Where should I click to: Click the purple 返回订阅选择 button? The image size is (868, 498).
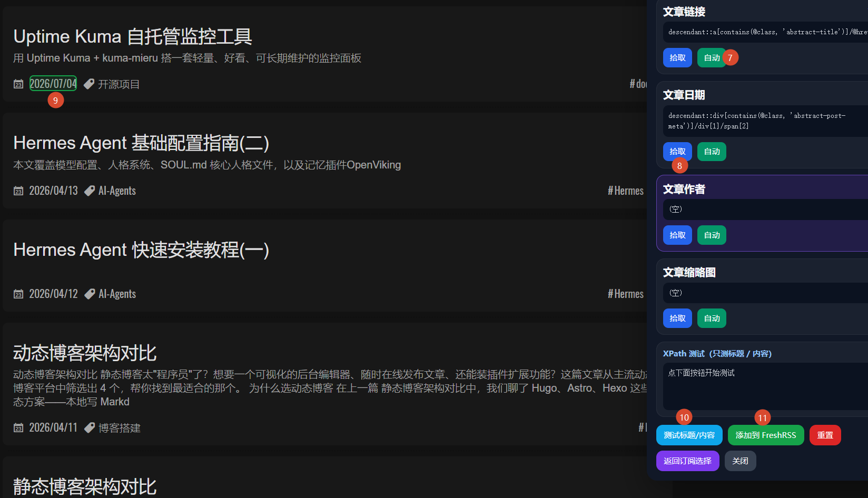click(687, 461)
